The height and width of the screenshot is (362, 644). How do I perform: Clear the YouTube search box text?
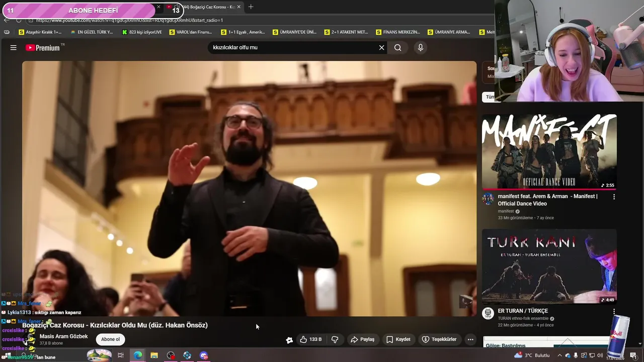pos(381,48)
